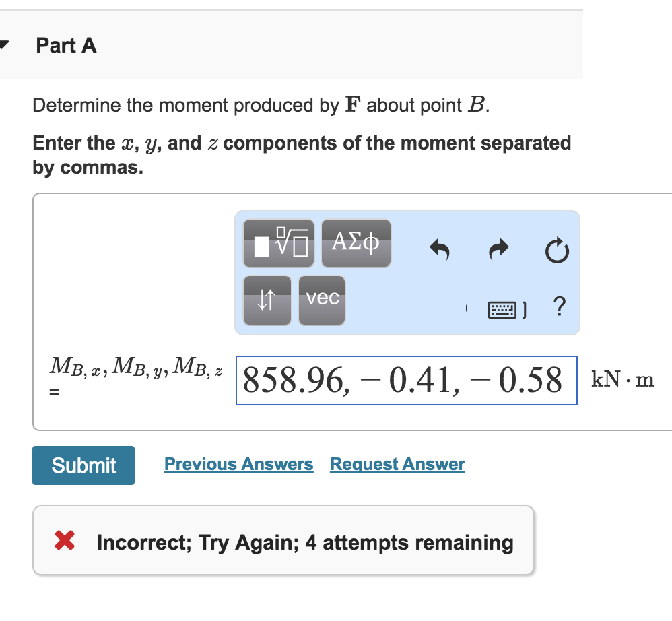Click the subscript/superscript arrows button

click(267, 300)
